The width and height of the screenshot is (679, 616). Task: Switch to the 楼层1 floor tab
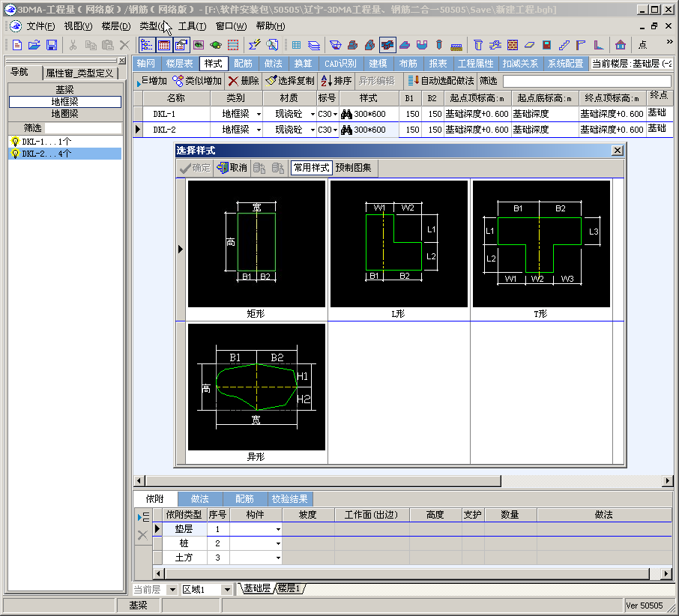coord(289,588)
